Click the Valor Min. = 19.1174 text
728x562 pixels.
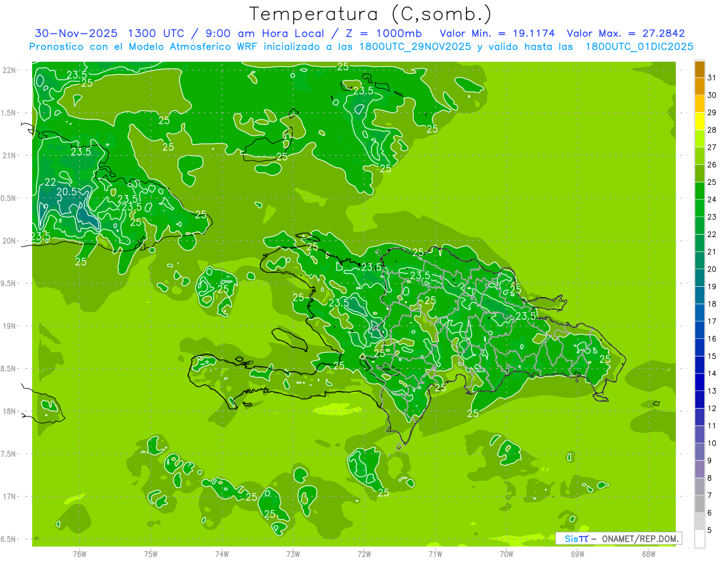[x=497, y=33]
